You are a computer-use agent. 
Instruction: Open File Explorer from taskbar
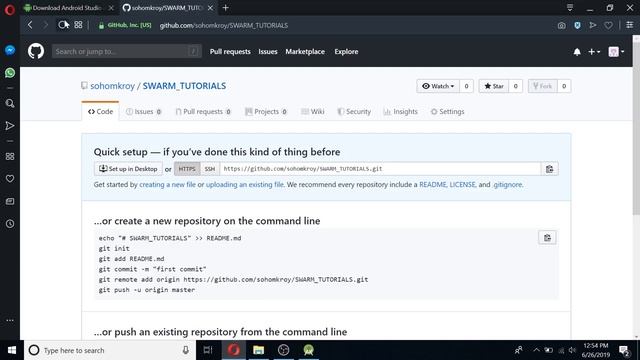point(258,350)
